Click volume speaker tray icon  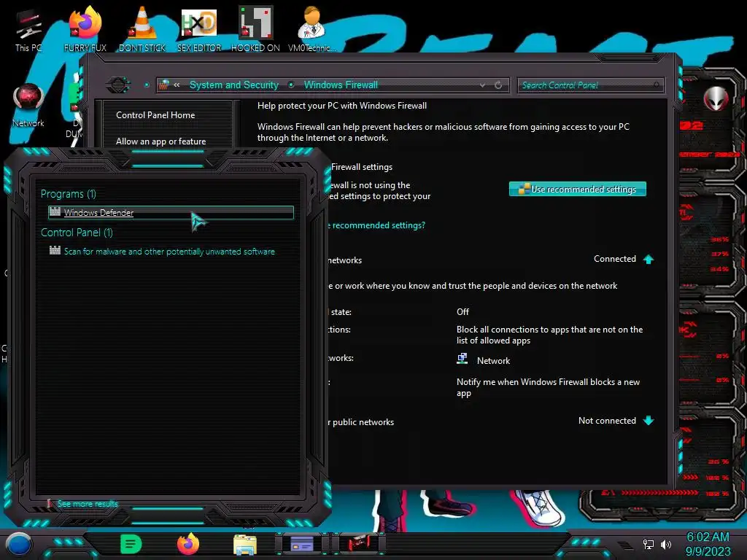(x=666, y=544)
